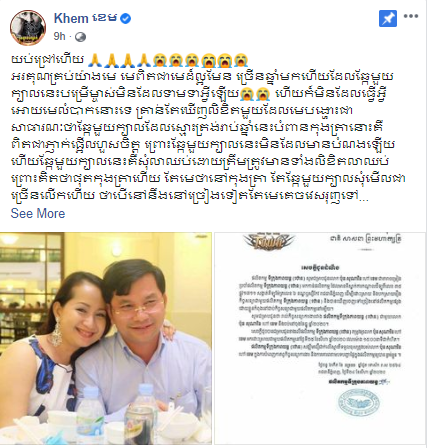
Task: Click the round green stamp on the letter
Action: [x=359, y=403]
